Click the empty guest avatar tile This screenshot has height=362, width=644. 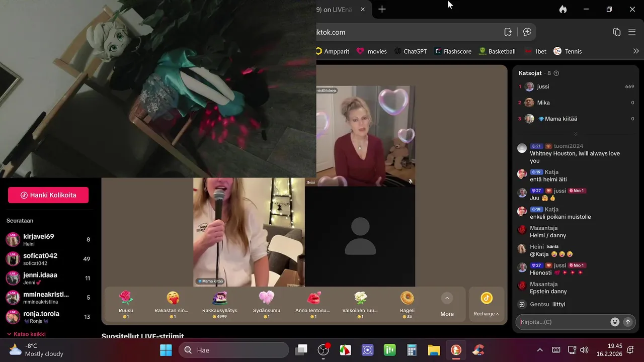pos(360,236)
